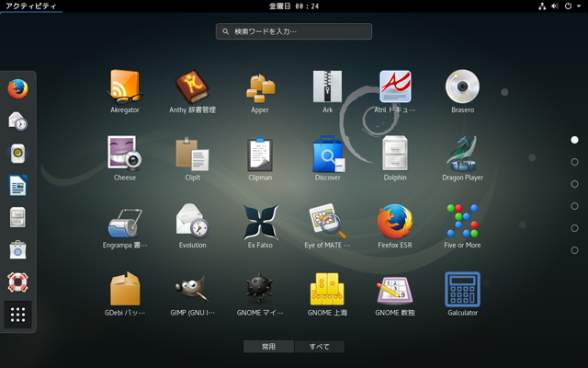
Task: Launch GIMP image editor
Action: point(192,293)
